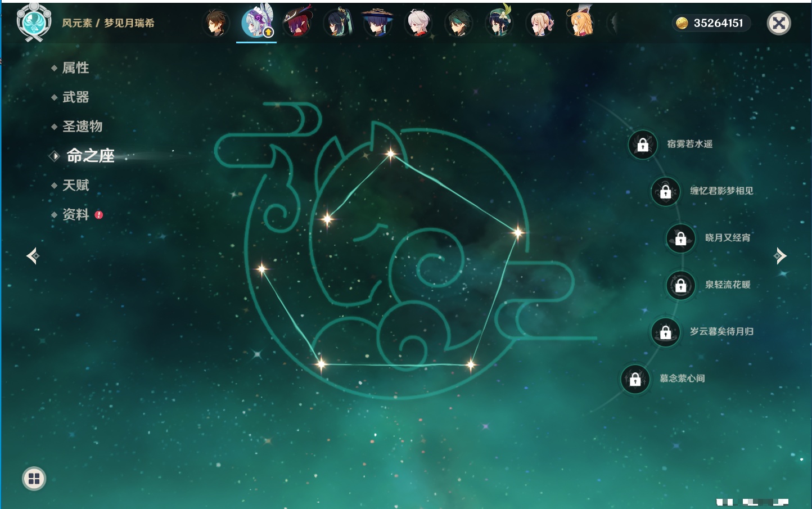
Task: Select the red-haired avatar with feathered hat
Action: click(297, 22)
